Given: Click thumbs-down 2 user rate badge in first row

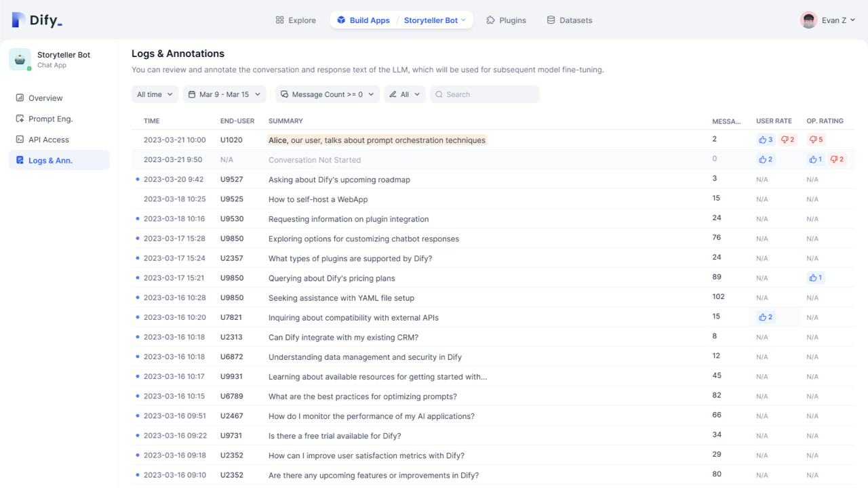Looking at the screenshot, I should [x=787, y=140].
